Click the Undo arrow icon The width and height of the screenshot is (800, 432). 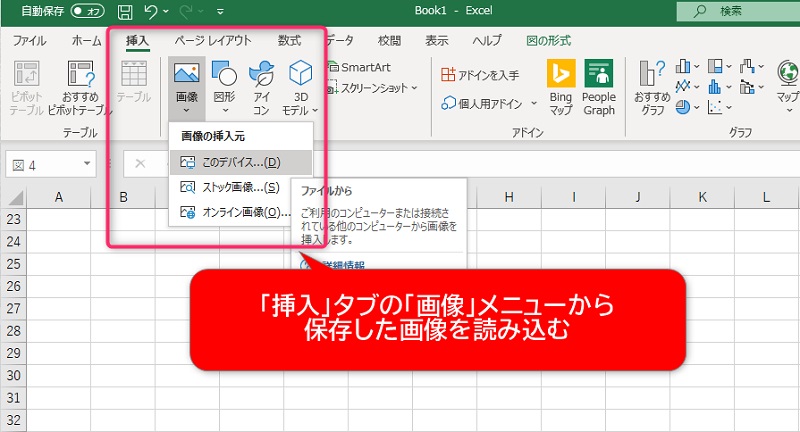[x=151, y=12]
